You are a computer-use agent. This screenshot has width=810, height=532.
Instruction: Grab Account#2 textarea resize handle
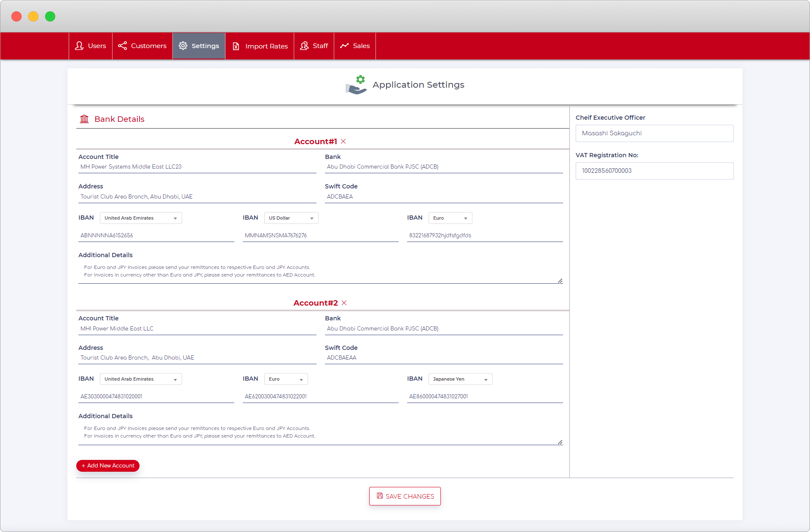(x=560, y=442)
